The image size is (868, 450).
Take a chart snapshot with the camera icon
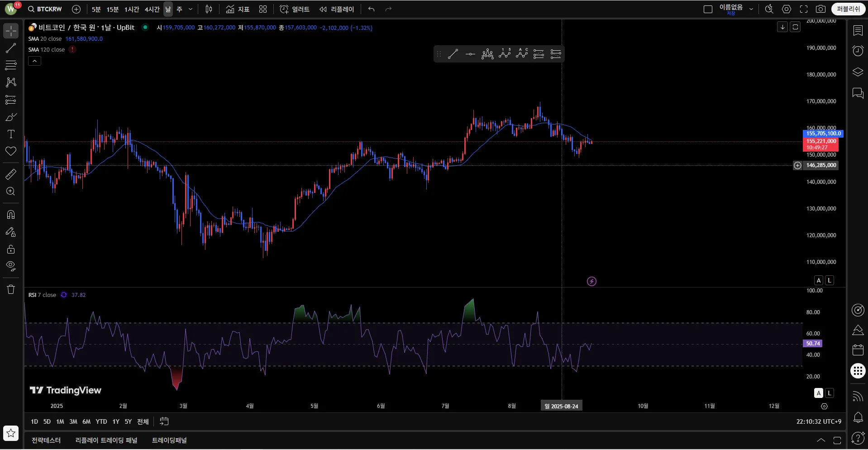820,9
